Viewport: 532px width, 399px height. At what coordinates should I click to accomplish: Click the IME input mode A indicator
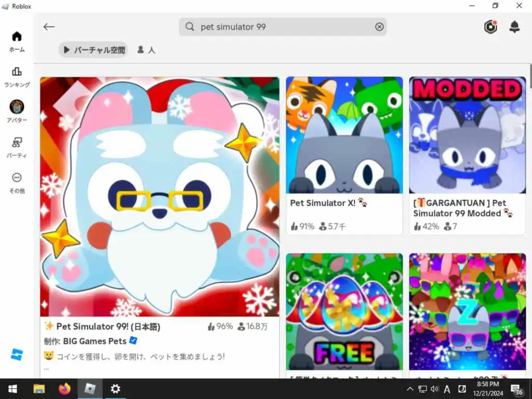(447, 389)
